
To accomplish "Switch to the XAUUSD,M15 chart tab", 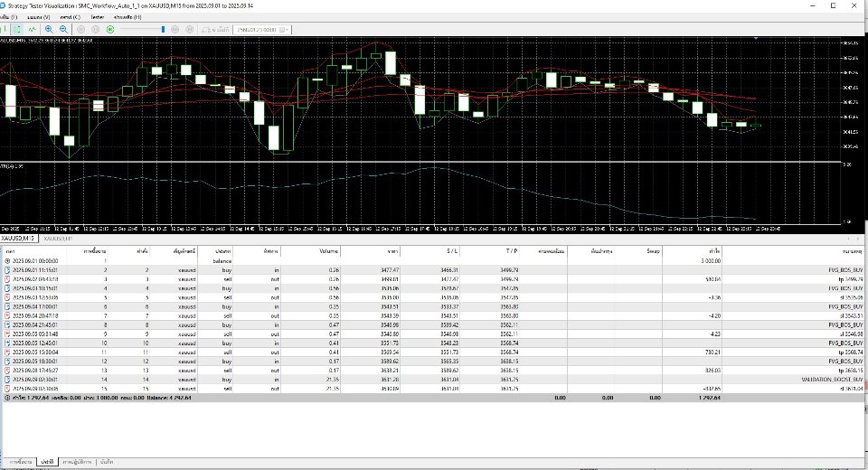I will point(18,238).
